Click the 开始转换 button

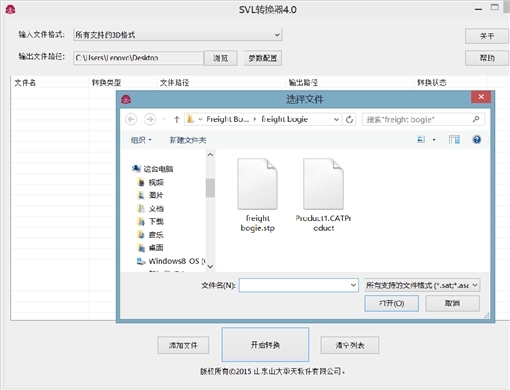coord(265,345)
